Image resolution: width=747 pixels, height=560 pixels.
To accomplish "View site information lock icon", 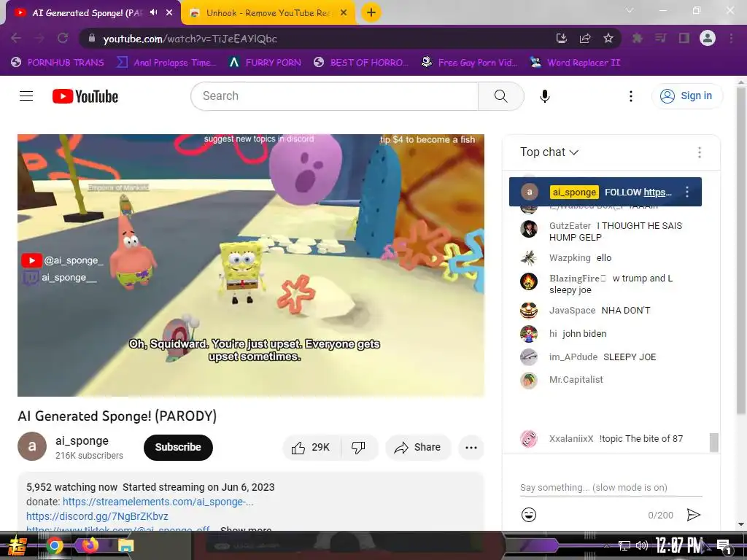I will pos(92,38).
